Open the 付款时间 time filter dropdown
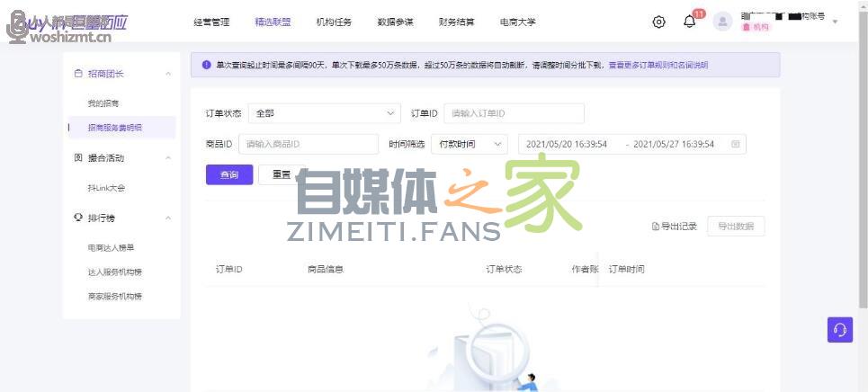Screen dimensions: 868x392 469,144
